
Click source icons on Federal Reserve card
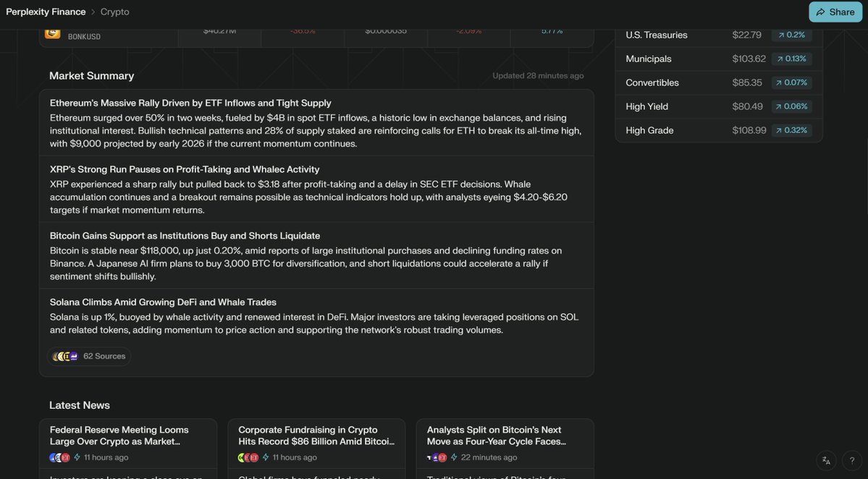tap(60, 457)
